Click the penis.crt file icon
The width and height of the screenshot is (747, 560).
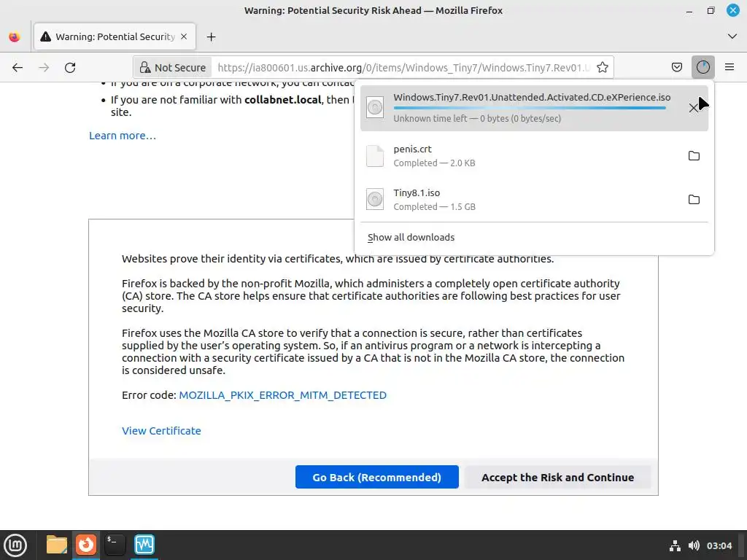coord(375,156)
